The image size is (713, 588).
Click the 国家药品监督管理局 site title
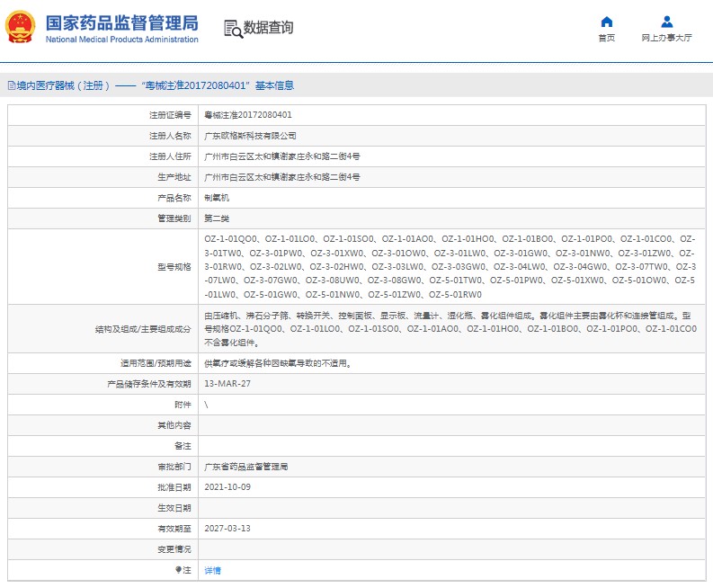click(x=121, y=22)
